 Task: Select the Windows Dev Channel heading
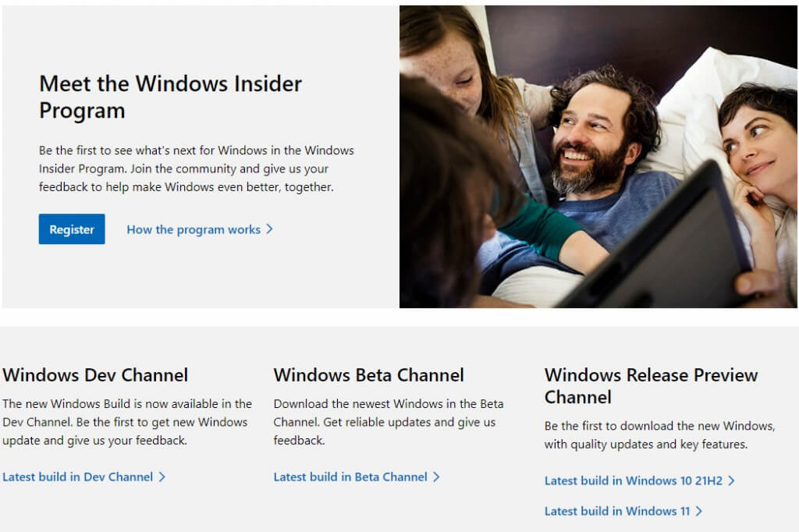pyautogui.click(x=95, y=375)
